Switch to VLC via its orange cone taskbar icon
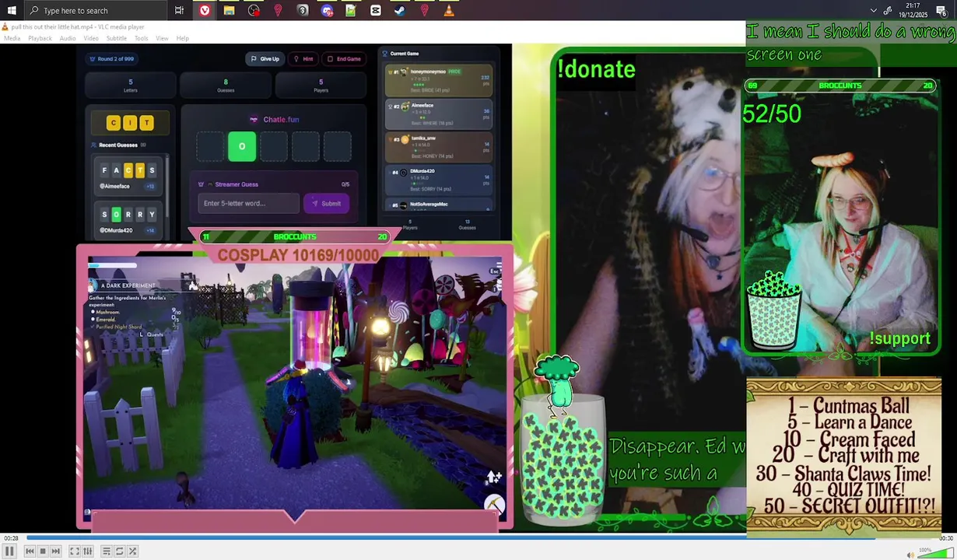Viewport: 957px width, 560px height. [449, 10]
